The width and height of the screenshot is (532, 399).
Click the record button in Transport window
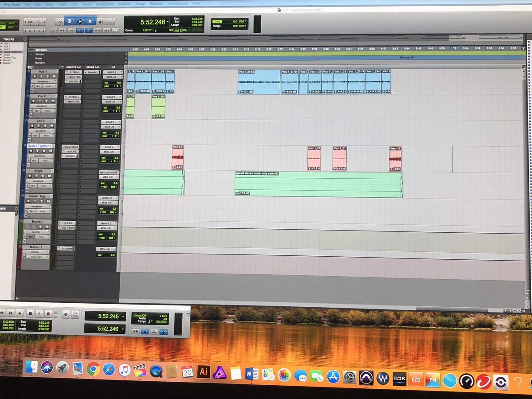[48, 313]
